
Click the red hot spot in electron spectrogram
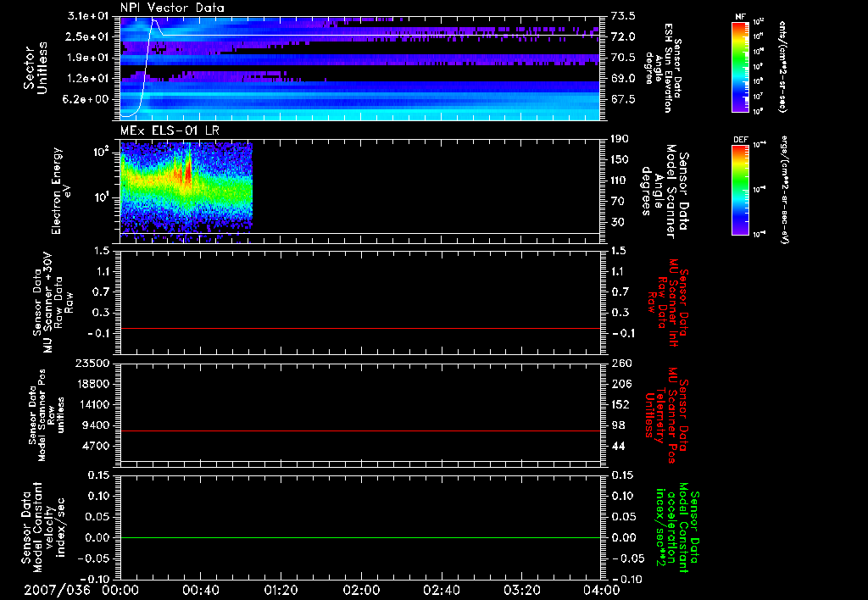coord(187,171)
